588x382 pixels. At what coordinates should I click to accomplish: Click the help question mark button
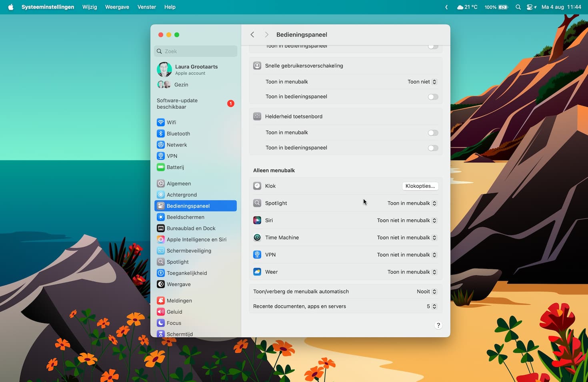(438, 325)
